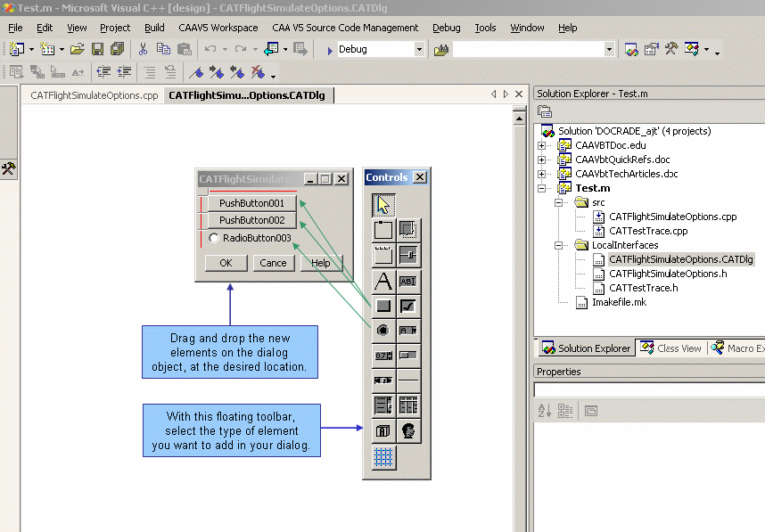
Task: Open the Find combo box dropdown arrow
Action: [x=609, y=49]
